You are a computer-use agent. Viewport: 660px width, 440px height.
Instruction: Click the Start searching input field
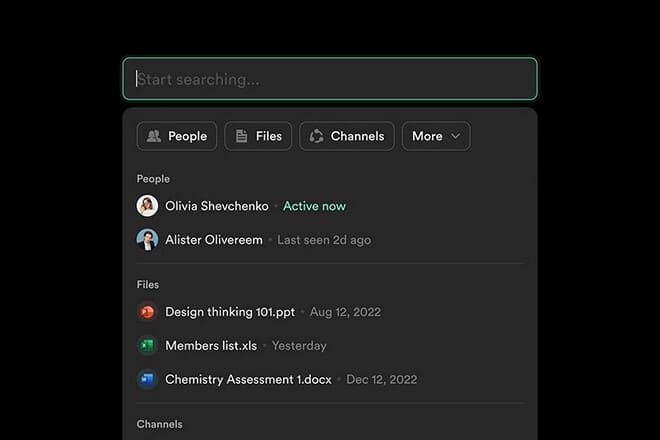330,79
